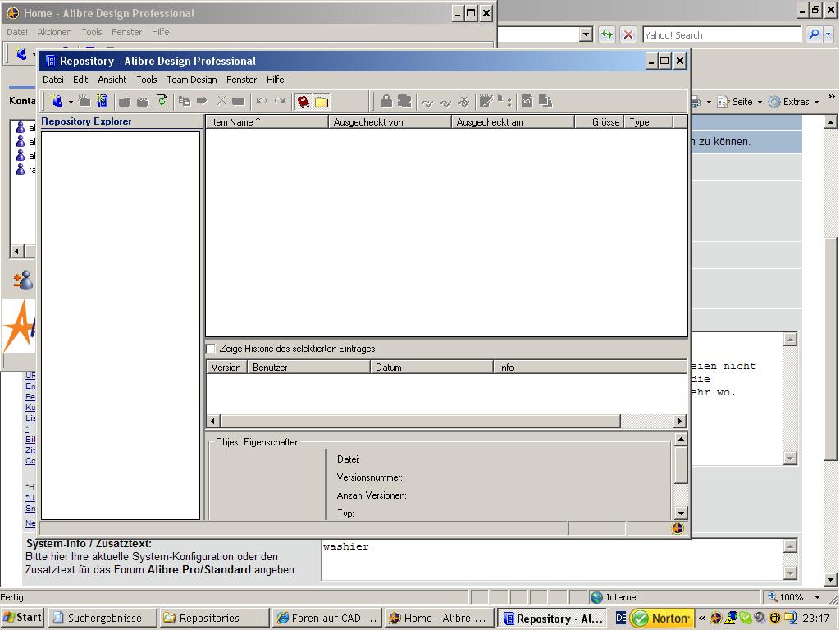Toggle the yellow folder view icon
This screenshot has height=630, width=840.
(x=322, y=101)
